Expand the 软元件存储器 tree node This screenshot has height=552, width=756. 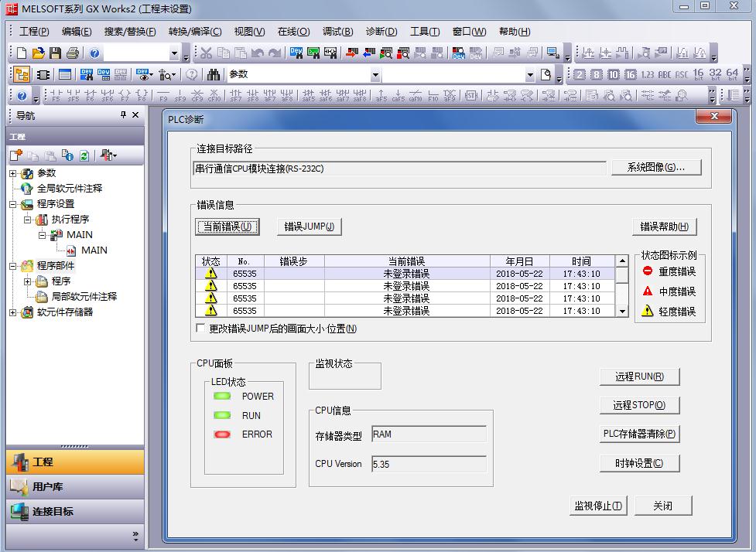13,312
